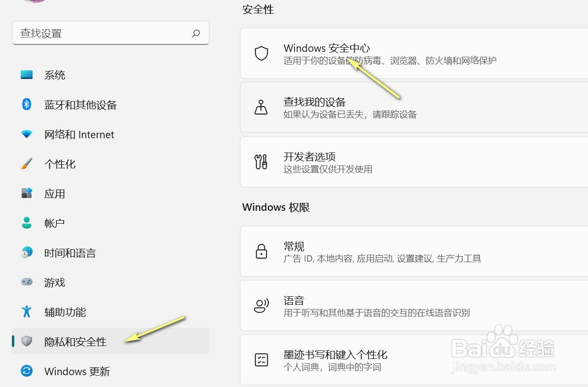Click the search magnifier icon

(196, 34)
